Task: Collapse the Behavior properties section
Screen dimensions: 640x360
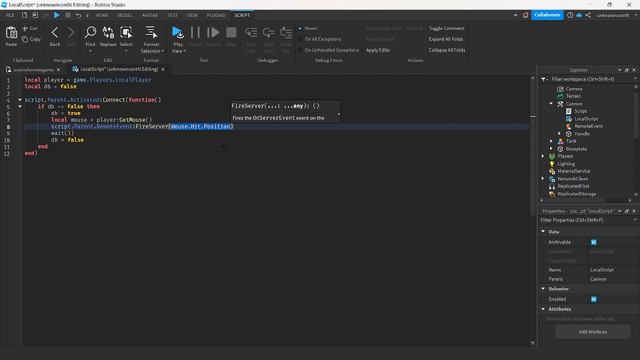Action: click(543, 289)
